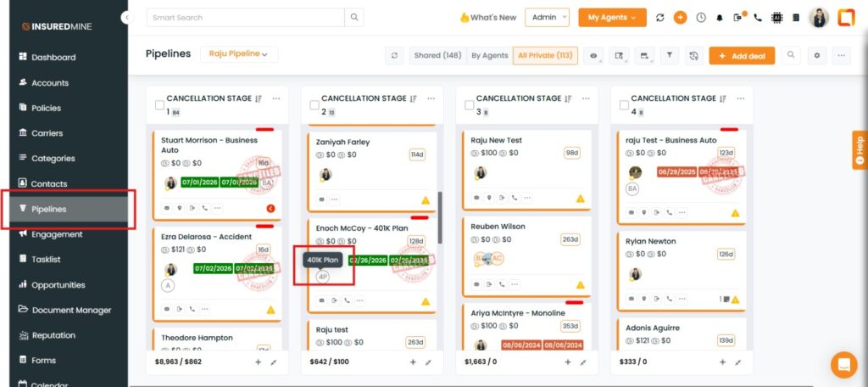Add a deal in Stage 1 footer plus
This screenshot has height=387, width=868.
(258, 362)
